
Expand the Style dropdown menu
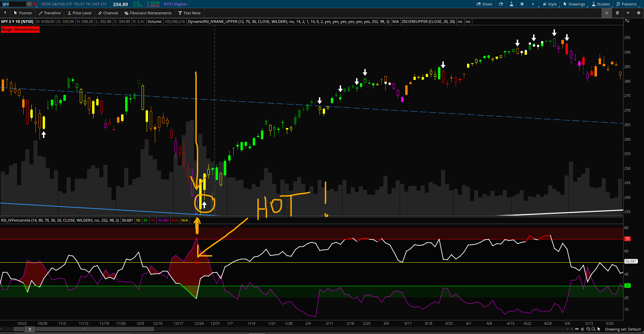550,4
